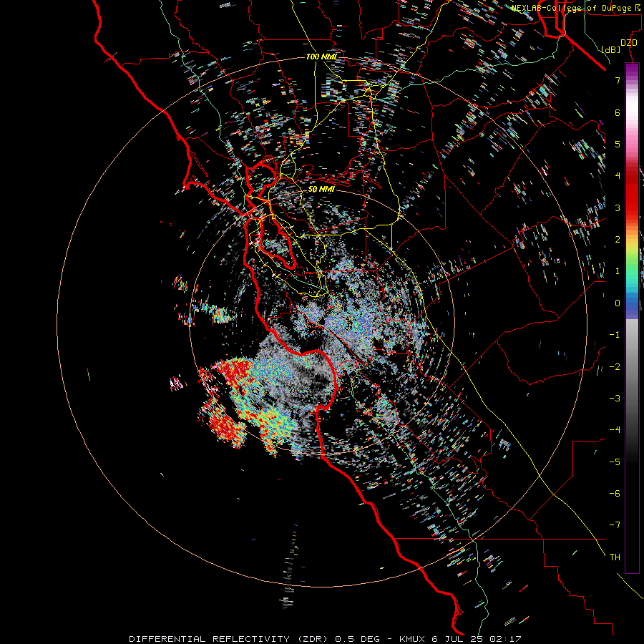Click the "50 NMI" range ring label

(x=321, y=190)
